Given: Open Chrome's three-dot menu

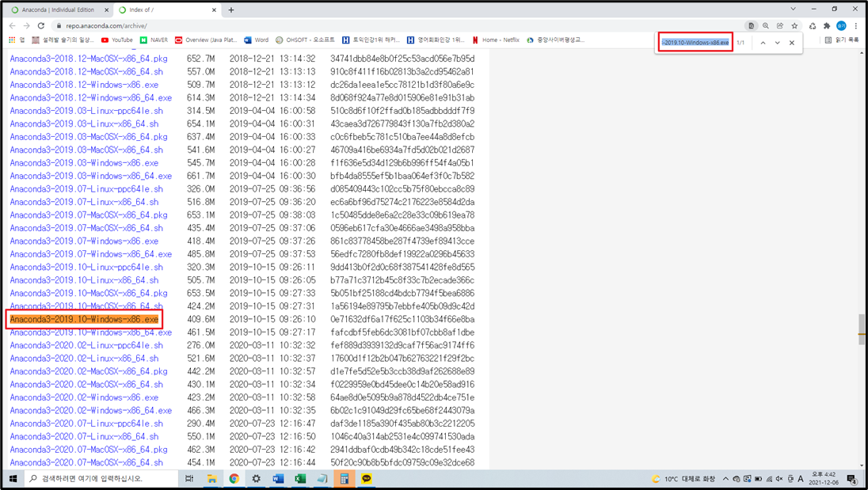Looking at the screenshot, I should [x=856, y=25].
